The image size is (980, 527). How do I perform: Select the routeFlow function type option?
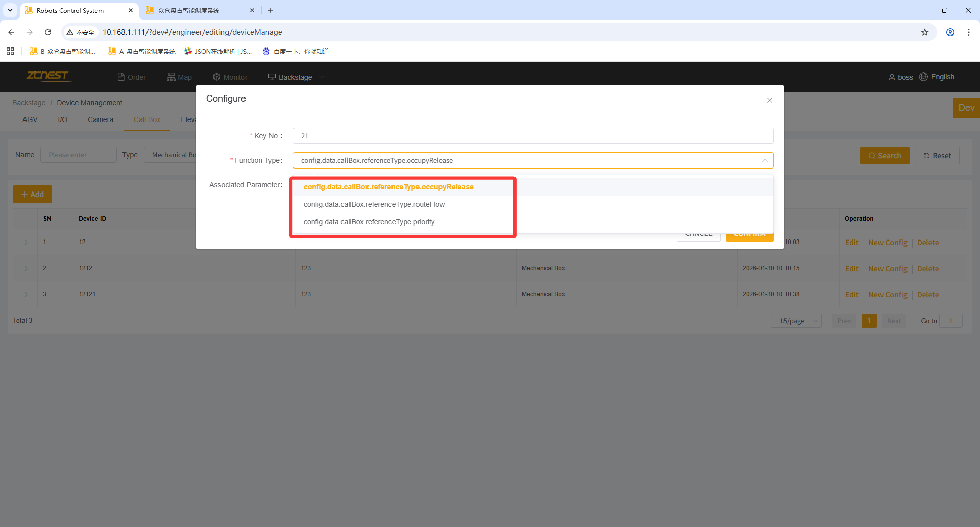click(374, 204)
